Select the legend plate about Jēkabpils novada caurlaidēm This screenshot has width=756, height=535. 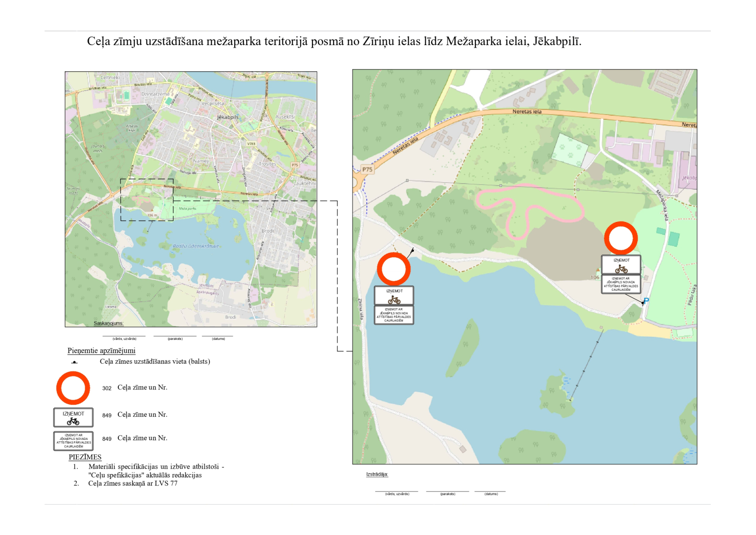pos(73,441)
